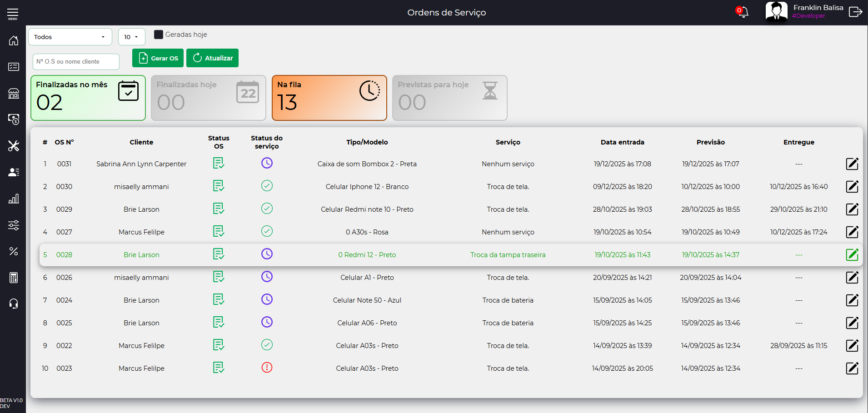Click the OS number or client search field
868x413 pixels.
(x=76, y=62)
